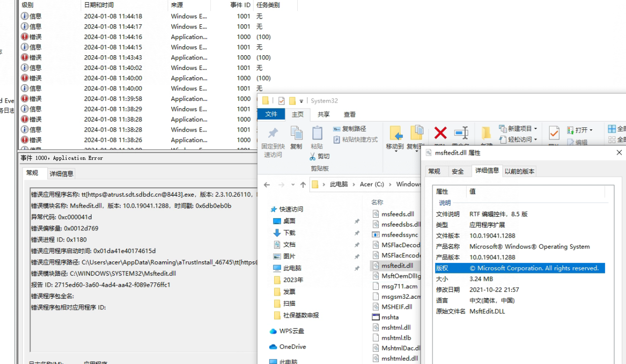Expand the Open button dropdown
Image resolution: width=626 pixels, height=364 pixels.
click(x=591, y=130)
